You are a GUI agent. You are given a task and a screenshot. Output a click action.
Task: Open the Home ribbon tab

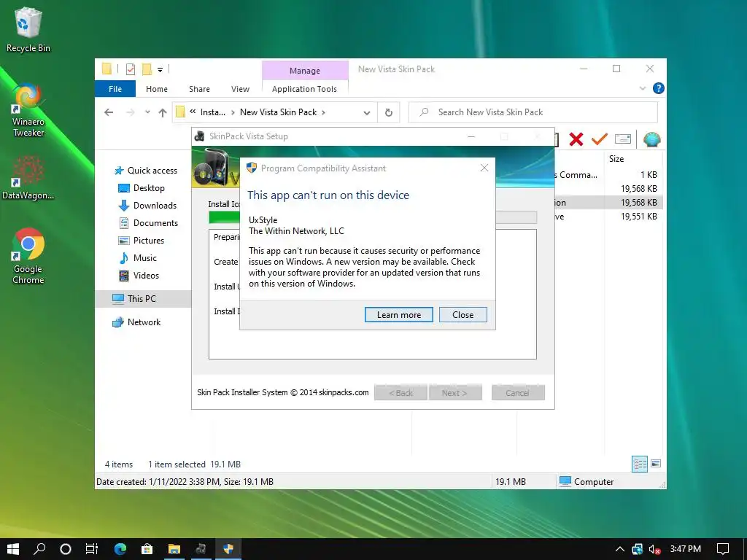coord(157,89)
